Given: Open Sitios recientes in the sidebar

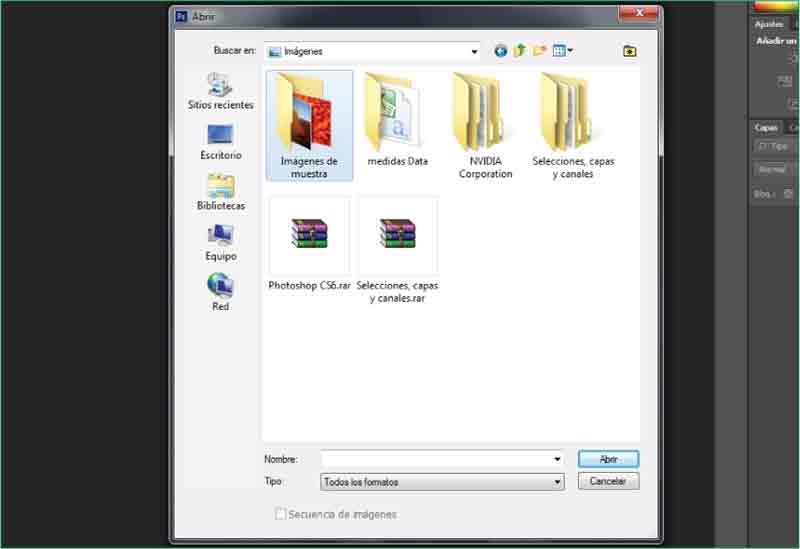Looking at the screenshot, I should 220,91.
